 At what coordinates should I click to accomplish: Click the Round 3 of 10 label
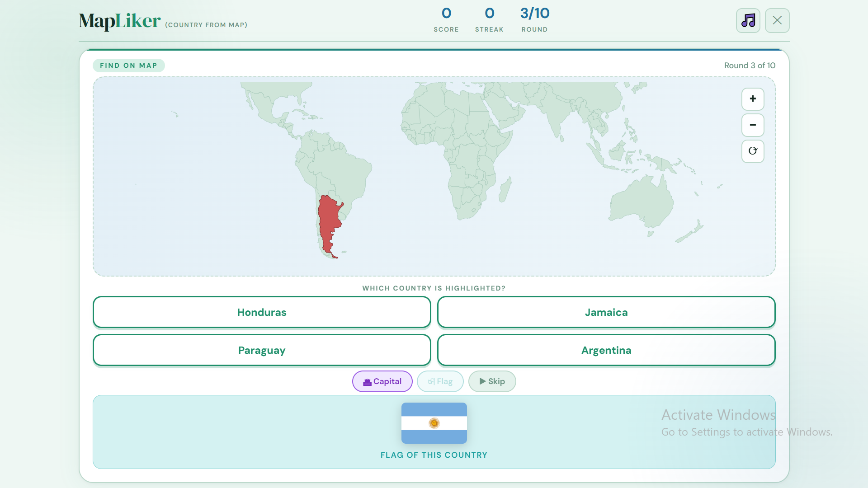(750, 66)
